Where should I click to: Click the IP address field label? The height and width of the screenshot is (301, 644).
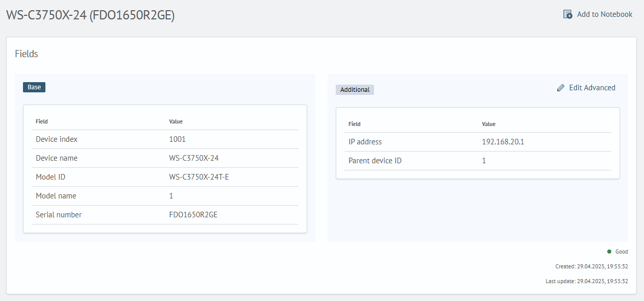(x=365, y=142)
